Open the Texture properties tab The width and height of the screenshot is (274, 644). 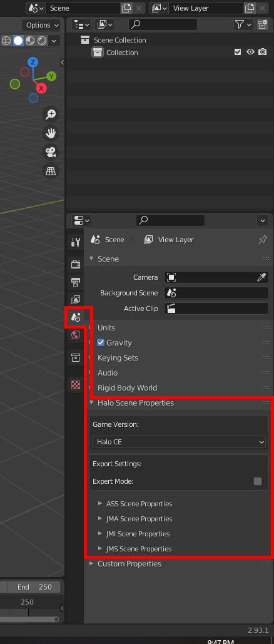76,385
